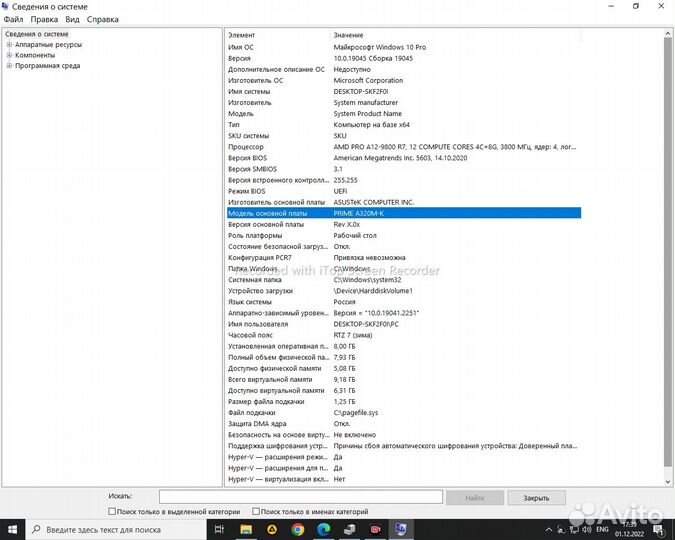The height and width of the screenshot is (540, 675).
Task: Select the Имя пользователя row
Action: pyautogui.click(x=404, y=324)
